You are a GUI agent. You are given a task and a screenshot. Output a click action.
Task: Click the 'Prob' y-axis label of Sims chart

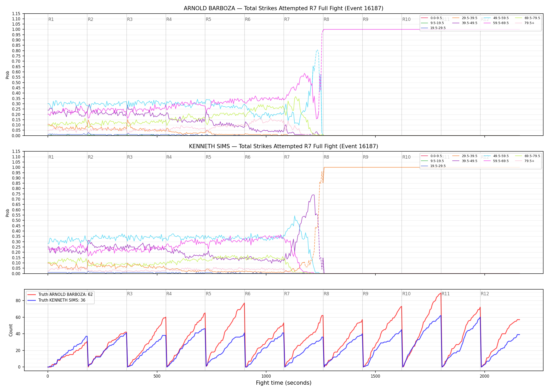(8, 213)
